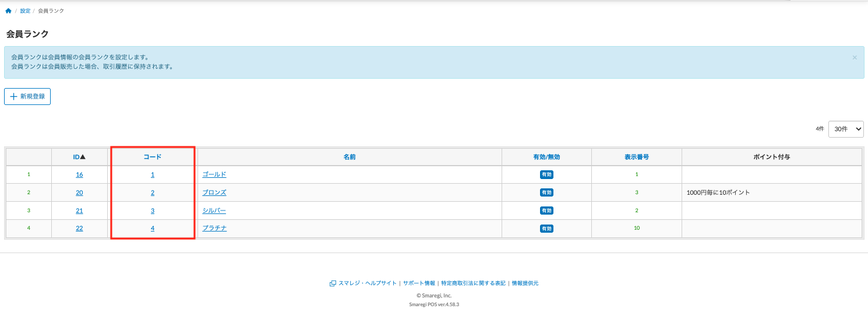Image resolution: width=868 pixels, height=312 pixels.
Task: Click 有効 badge in プラチナ row
Action: (x=546, y=229)
